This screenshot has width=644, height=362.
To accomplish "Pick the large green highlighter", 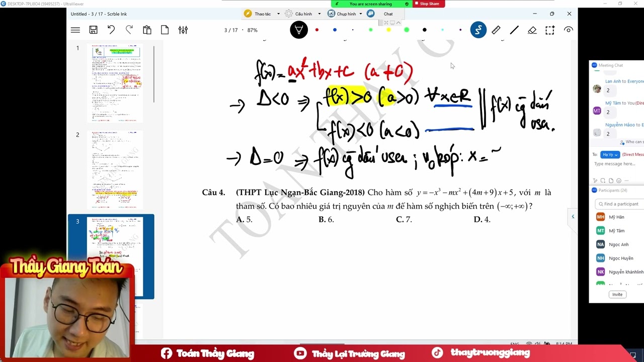I will [x=407, y=30].
